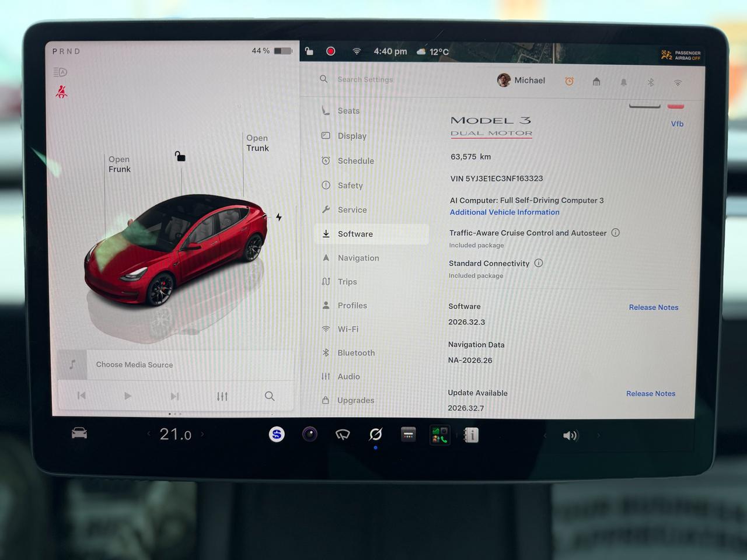
Task: Open the calendar app in dock
Action: point(409,434)
